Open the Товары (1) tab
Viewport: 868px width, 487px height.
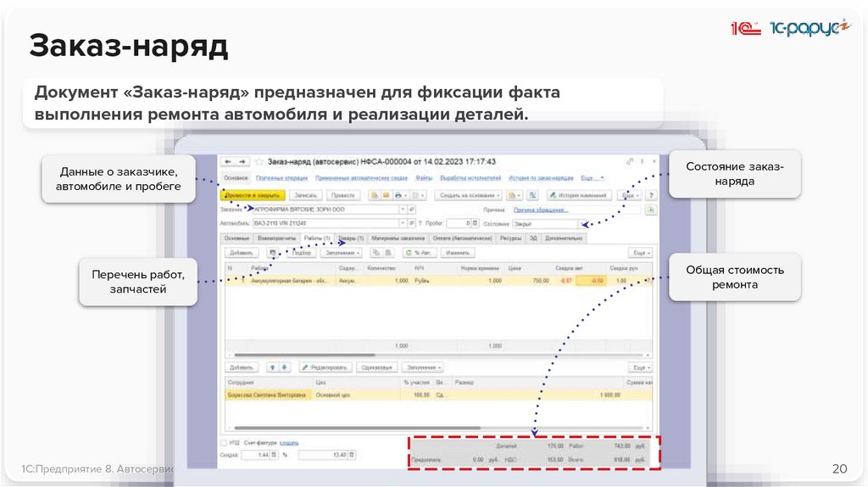tap(350, 238)
